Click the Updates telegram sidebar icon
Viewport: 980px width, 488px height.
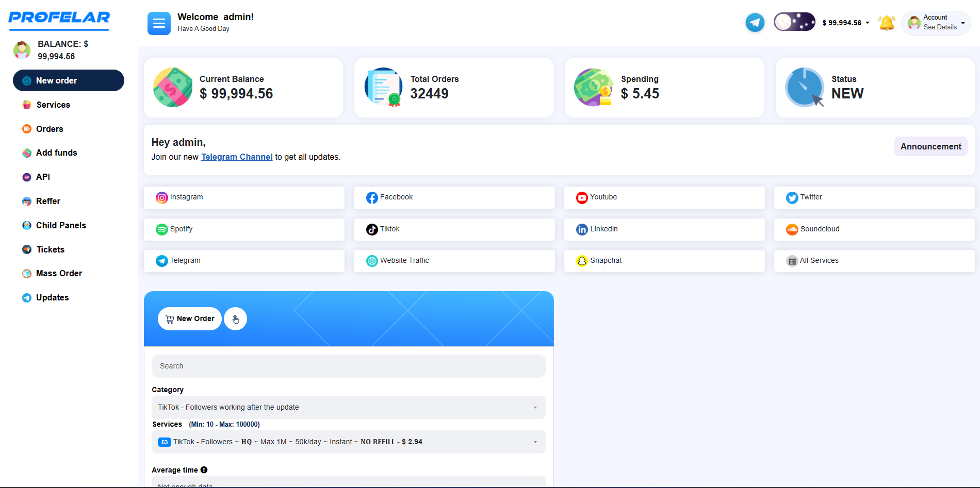(27, 298)
